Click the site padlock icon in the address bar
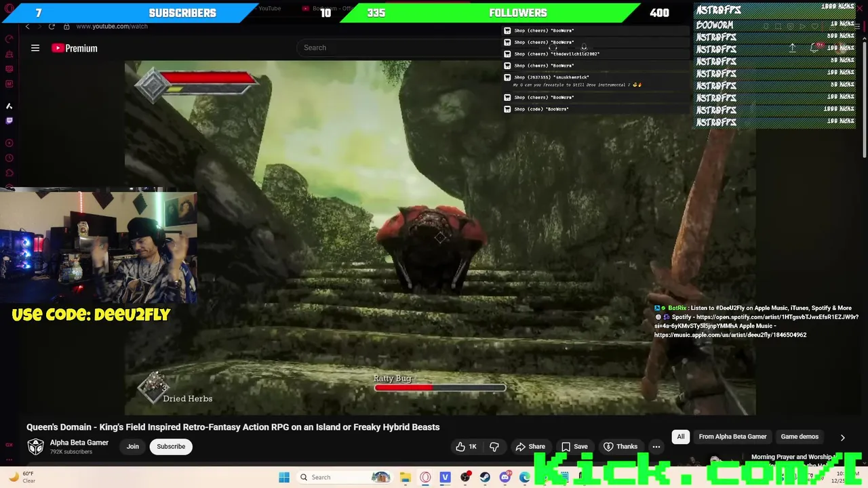The image size is (868, 488). (66, 26)
